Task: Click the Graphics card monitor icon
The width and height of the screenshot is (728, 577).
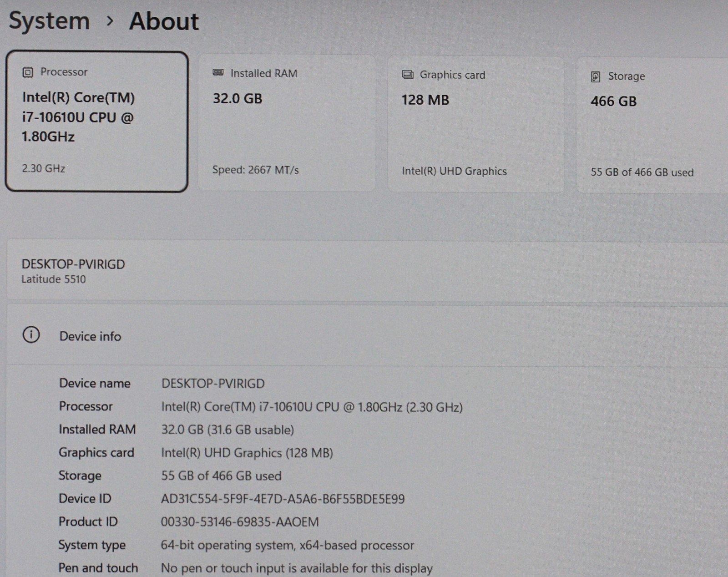Action: coord(407,75)
